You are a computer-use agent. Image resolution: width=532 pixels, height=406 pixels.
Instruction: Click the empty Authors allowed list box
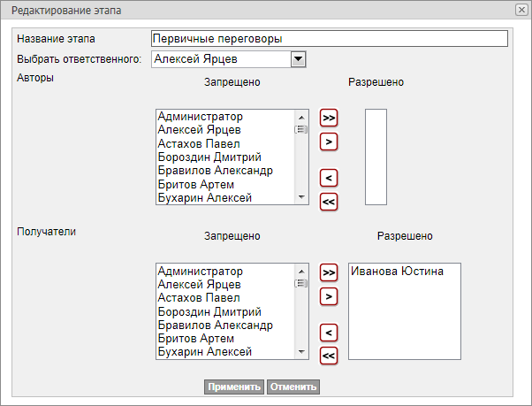376,157
